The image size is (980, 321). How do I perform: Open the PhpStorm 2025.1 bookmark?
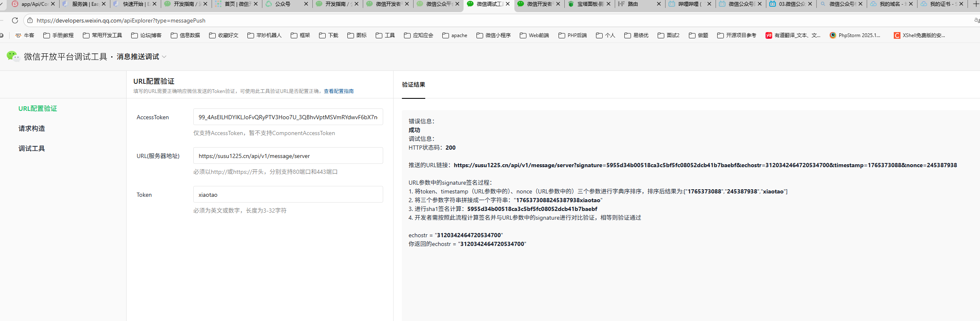click(x=855, y=35)
